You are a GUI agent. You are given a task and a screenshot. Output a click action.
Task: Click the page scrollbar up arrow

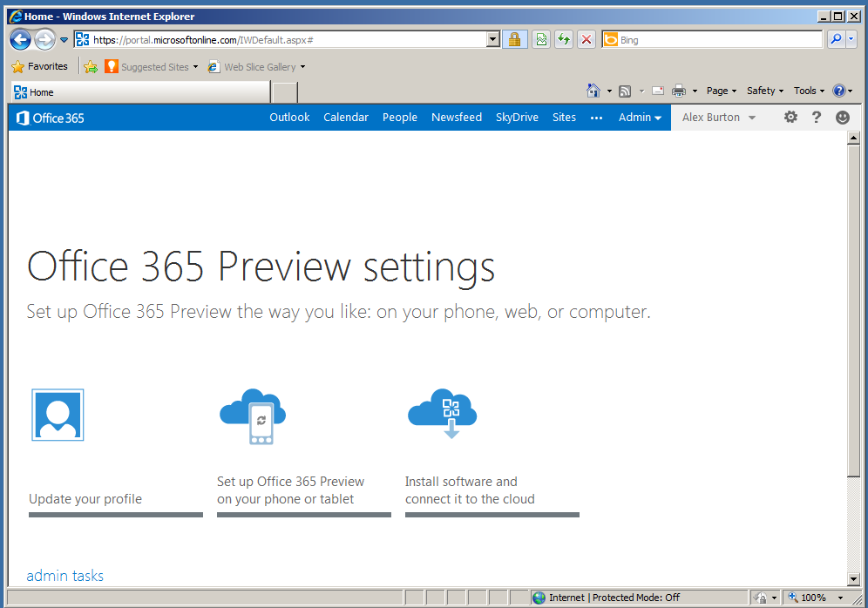pos(853,138)
